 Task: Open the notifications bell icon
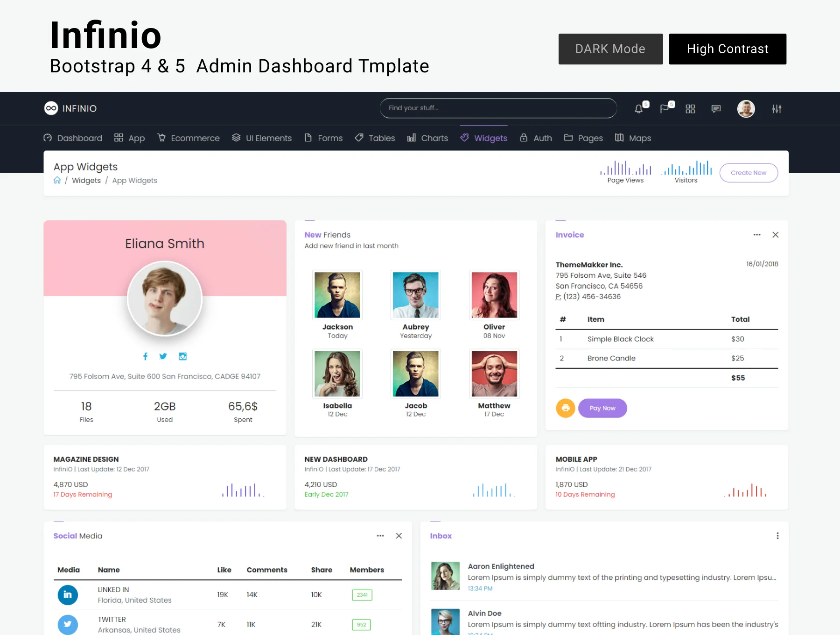[638, 109]
